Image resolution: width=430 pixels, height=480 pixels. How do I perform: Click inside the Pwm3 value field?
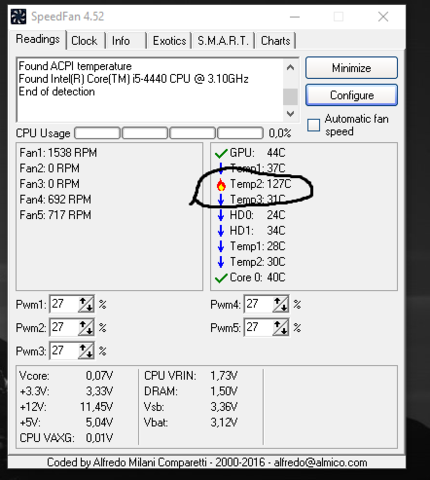click(64, 351)
